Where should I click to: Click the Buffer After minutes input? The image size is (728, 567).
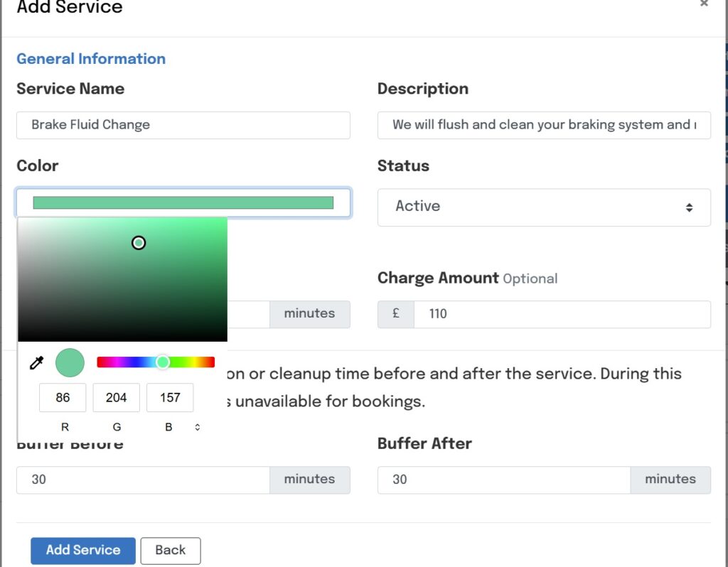coord(503,480)
